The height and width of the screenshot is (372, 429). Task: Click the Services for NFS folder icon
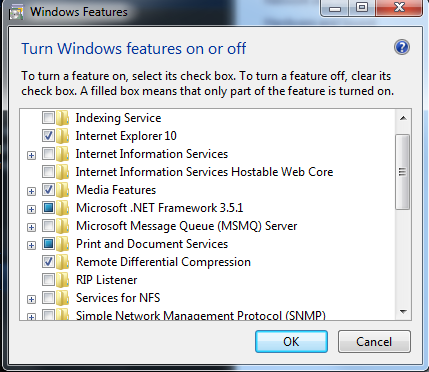coord(62,298)
